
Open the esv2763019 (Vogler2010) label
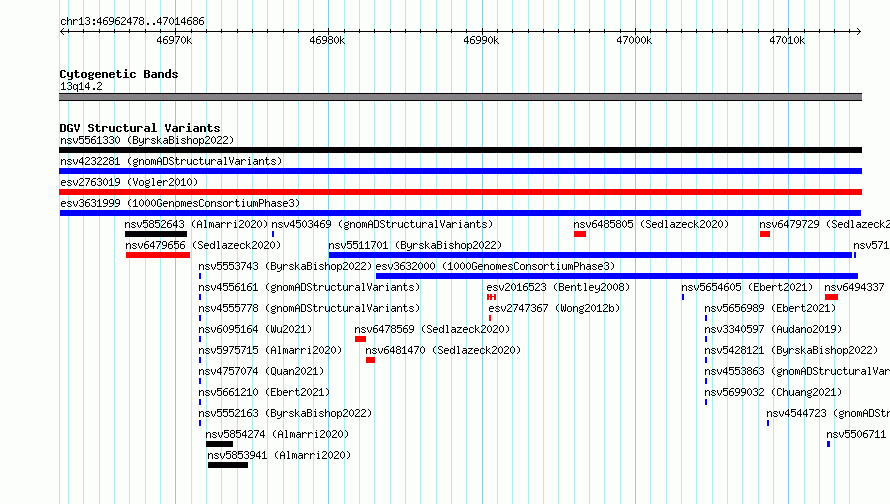click(x=129, y=182)
